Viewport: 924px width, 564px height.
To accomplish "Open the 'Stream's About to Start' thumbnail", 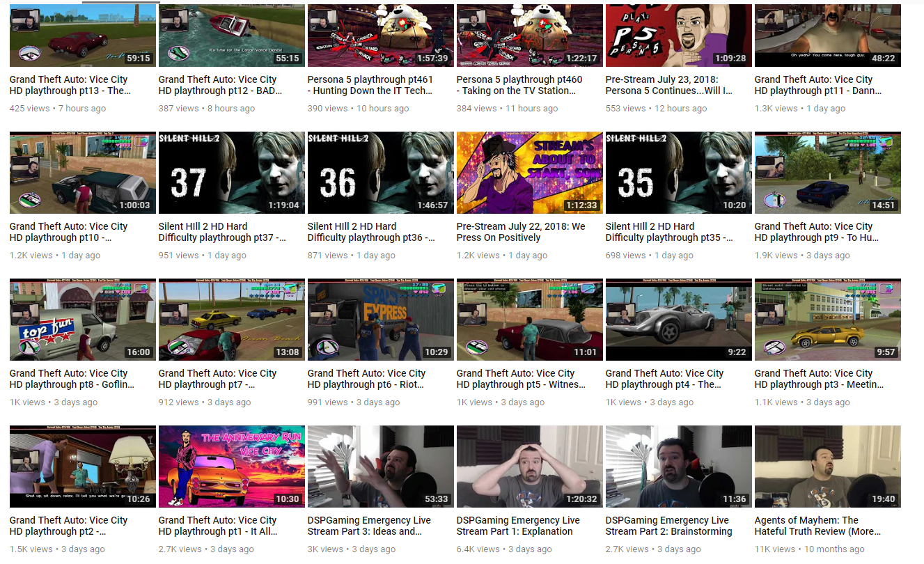I will coord(530,173).
